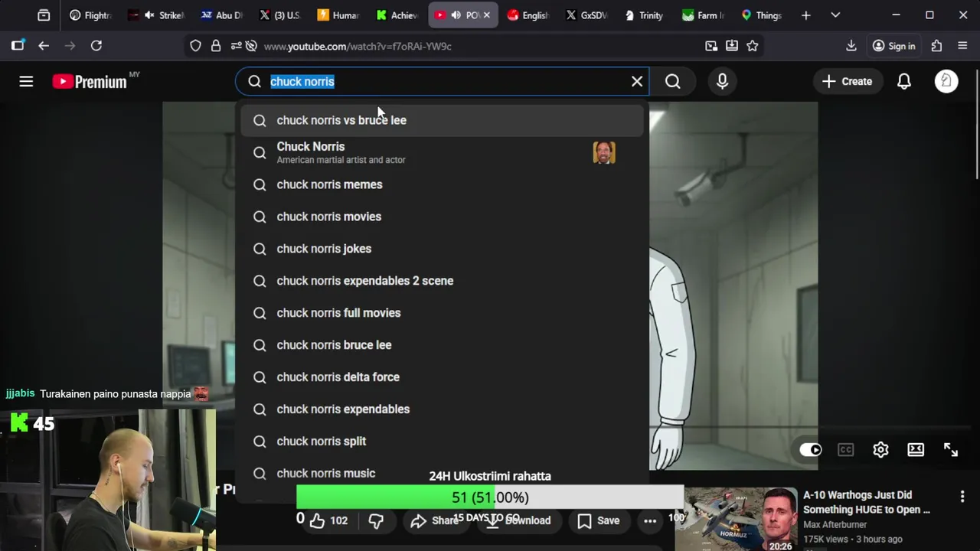Viewport: 980px width, 551px height.
Task: Dislike the video with thumbs down
Action: pyautogui.click(x=376, y=520)
